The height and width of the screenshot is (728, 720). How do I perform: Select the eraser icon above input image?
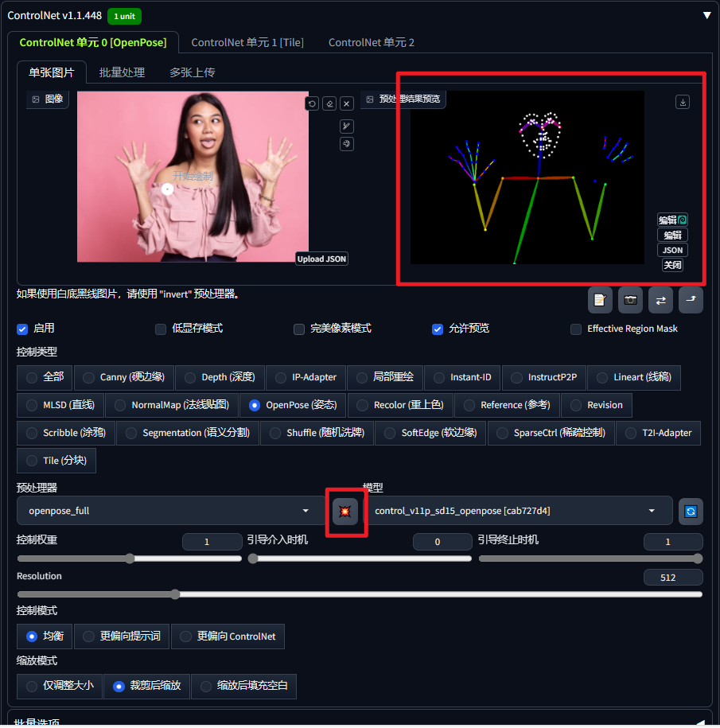329,103
